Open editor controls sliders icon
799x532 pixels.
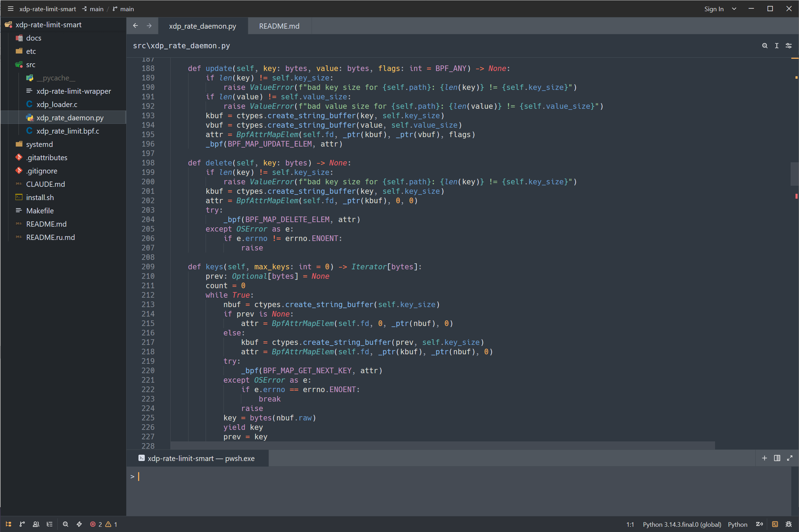pos(789,45)
